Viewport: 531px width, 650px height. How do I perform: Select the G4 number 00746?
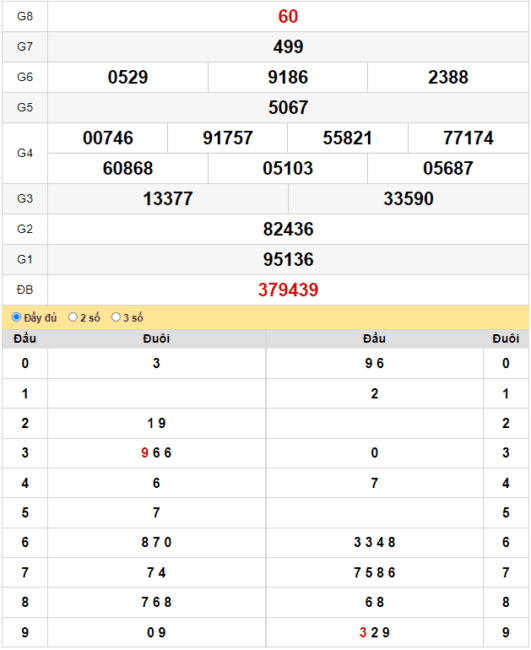point(108,138)
